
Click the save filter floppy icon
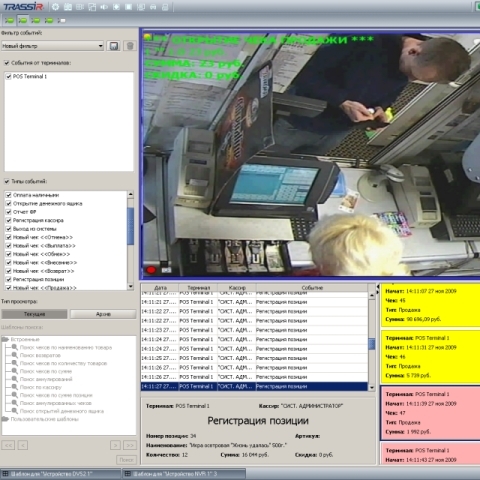click(x=114, y=46)
